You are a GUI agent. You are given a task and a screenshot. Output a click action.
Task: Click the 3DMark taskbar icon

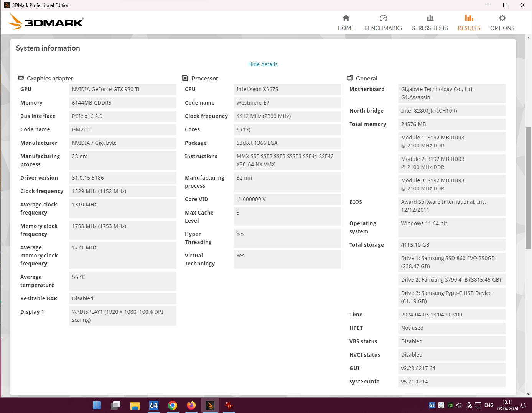[210, 405]
